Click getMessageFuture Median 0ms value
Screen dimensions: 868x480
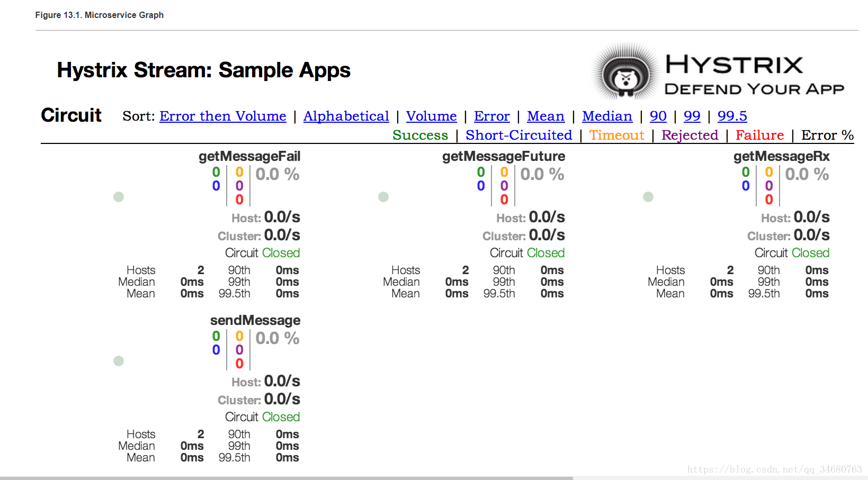coord(457,282)
